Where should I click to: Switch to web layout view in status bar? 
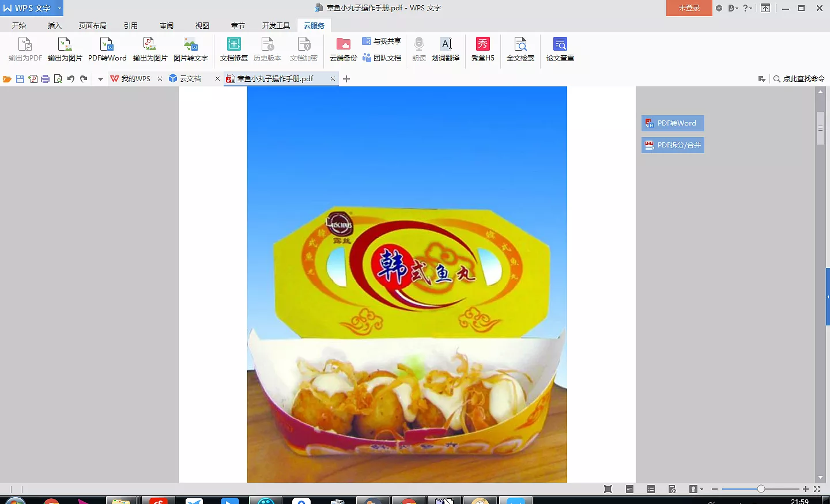[x=672, y=489]
